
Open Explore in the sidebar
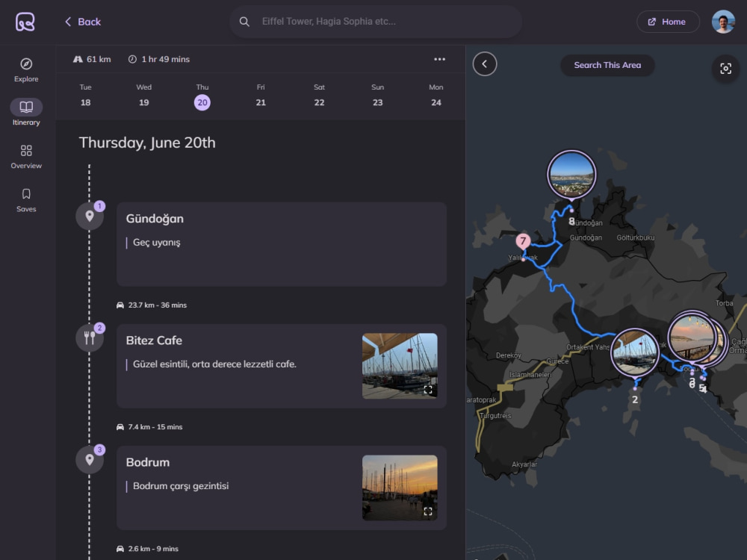(x=26, y=70)
